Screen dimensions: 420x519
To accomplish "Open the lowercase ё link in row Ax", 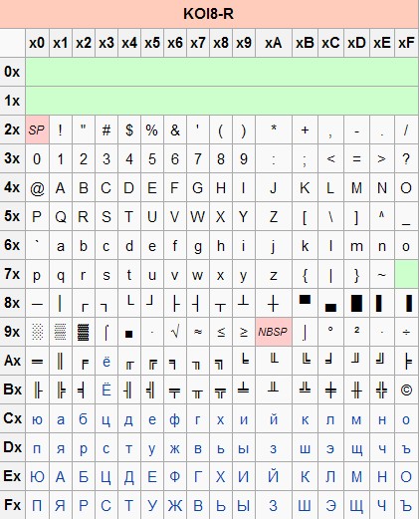I will pos(106,362).
